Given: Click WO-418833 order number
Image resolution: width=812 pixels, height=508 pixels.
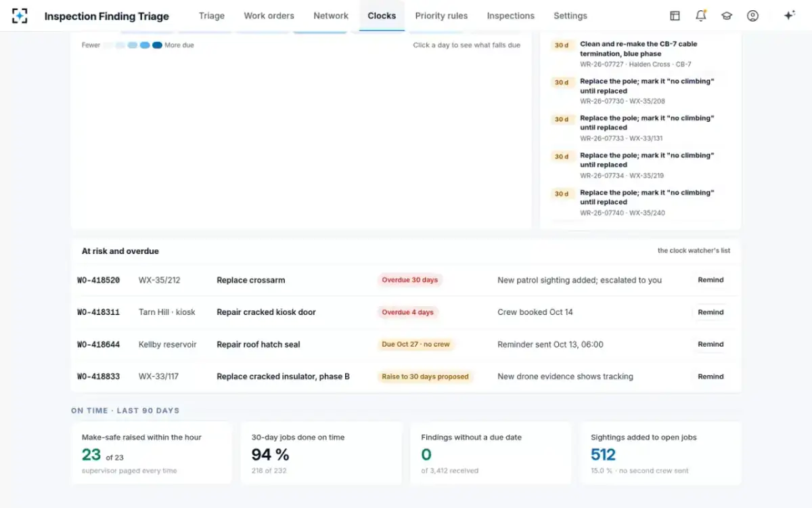Looking at the screenshot, I should click(98, 377).
